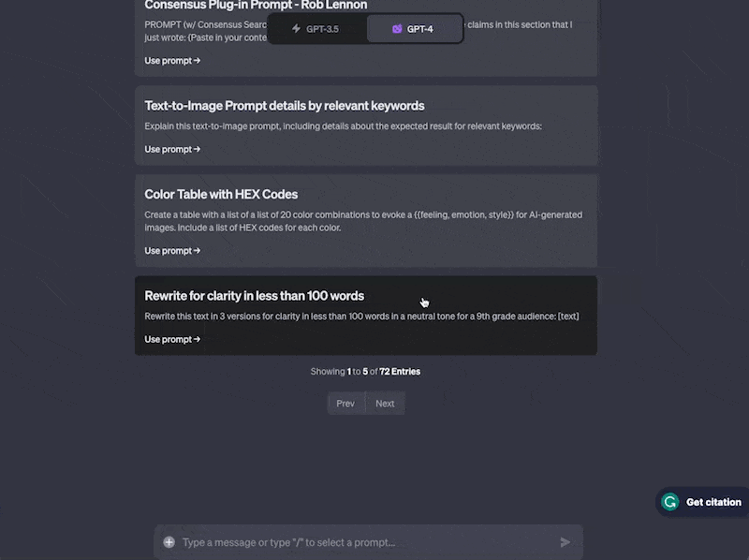Click the GPT-3.5 lightning bolt icon

[x=296, y=29]
